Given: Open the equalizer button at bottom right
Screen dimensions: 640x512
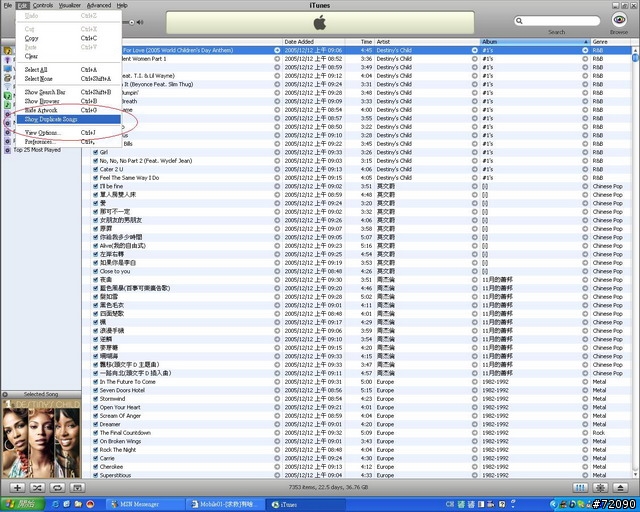Looking at the screenshot, I should [580, 488].
